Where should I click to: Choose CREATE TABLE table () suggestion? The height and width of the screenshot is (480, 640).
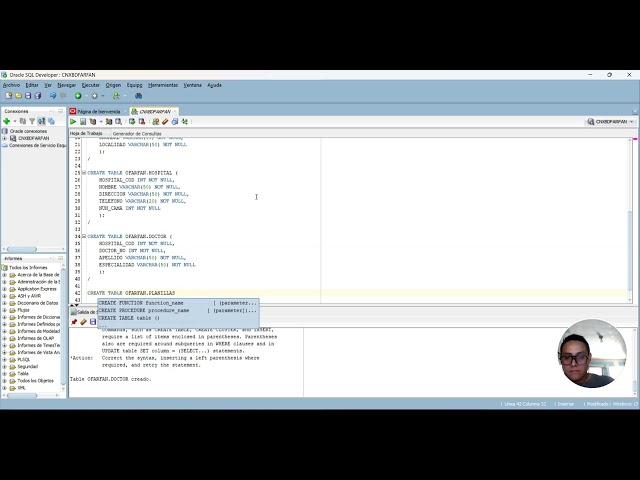178,318
